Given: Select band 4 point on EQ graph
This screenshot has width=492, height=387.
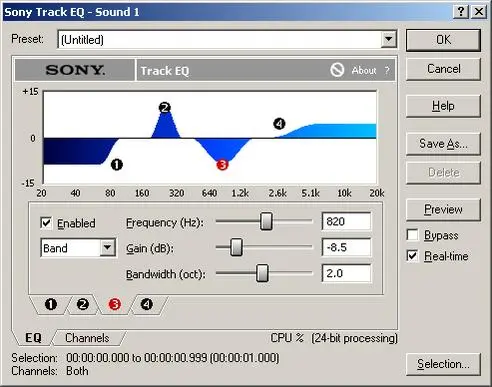Looking at the screenshot, I should pyautogui.click(x=279, y=124).
